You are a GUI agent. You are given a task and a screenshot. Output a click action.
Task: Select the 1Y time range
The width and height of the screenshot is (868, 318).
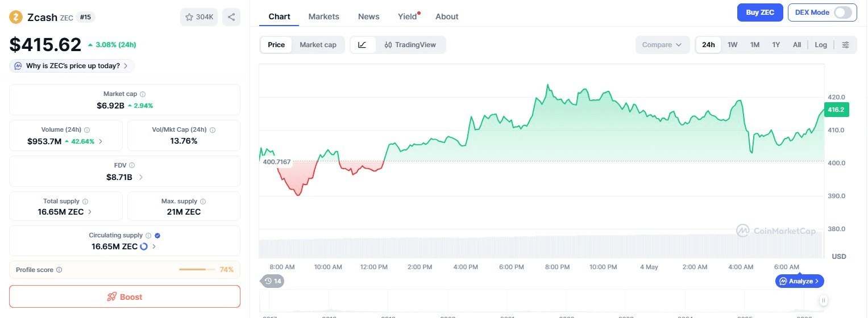coord(776,45)
